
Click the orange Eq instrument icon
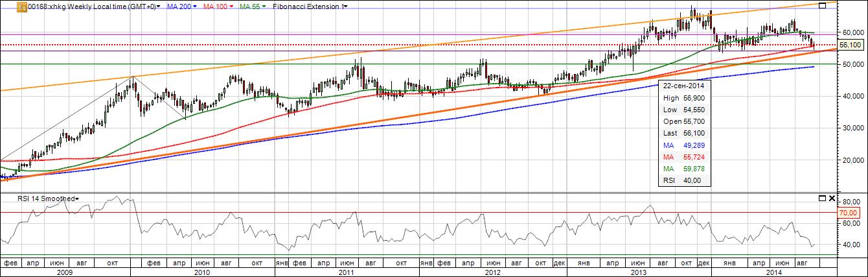[x=21, y=6]
